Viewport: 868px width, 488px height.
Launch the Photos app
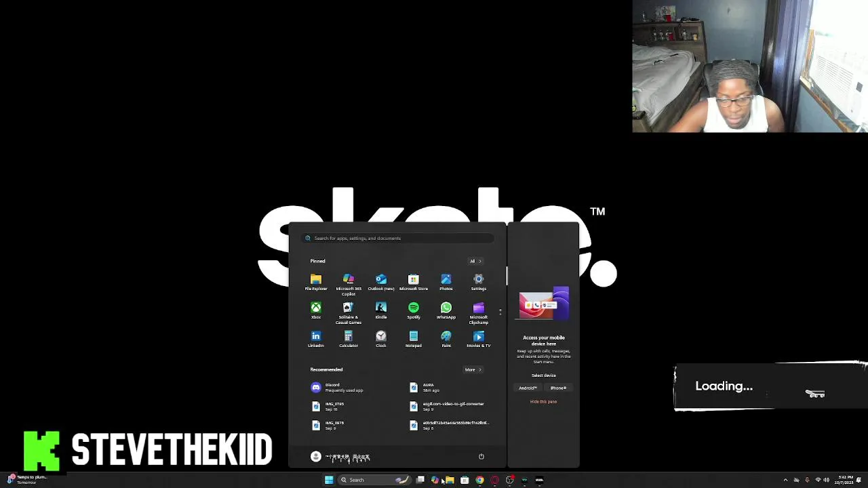(446, 282)
